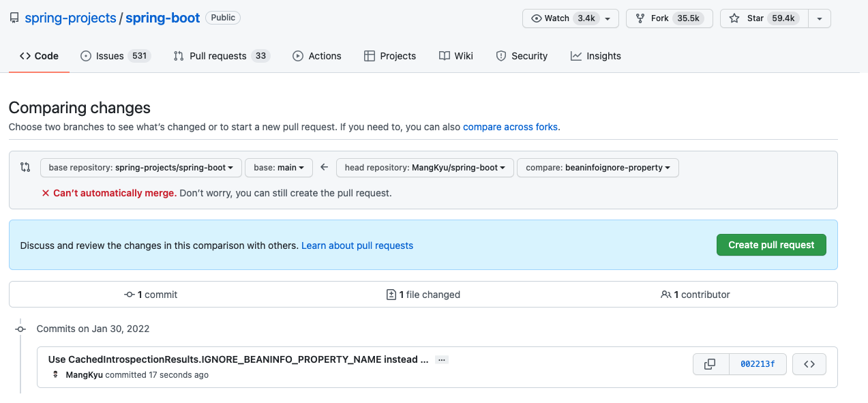
Task: Click the Pull requests count badge 33
Action: (260, 56)
